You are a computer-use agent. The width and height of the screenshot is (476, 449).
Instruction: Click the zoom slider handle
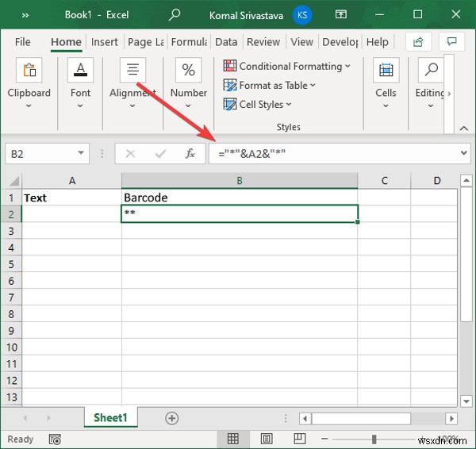(x=374, y=439)
